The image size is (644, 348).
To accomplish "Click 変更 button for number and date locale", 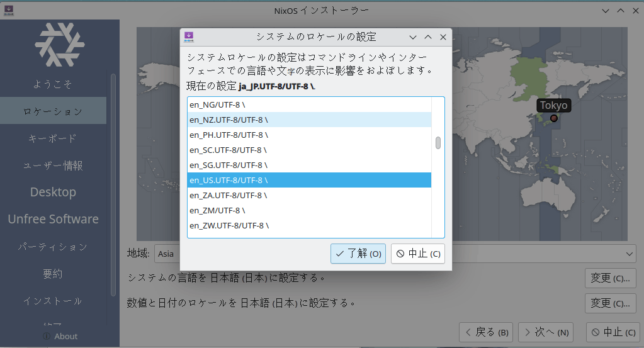I will 610,304.
